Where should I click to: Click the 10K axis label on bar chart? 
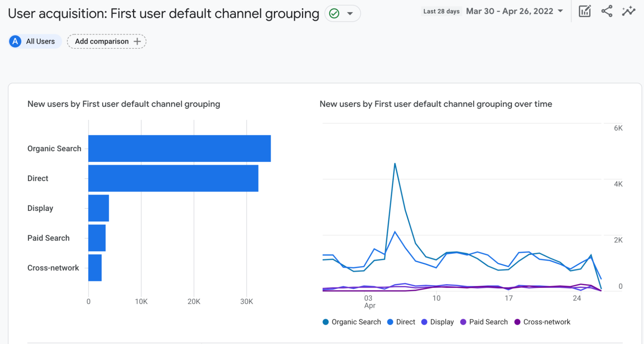(141, 301)
